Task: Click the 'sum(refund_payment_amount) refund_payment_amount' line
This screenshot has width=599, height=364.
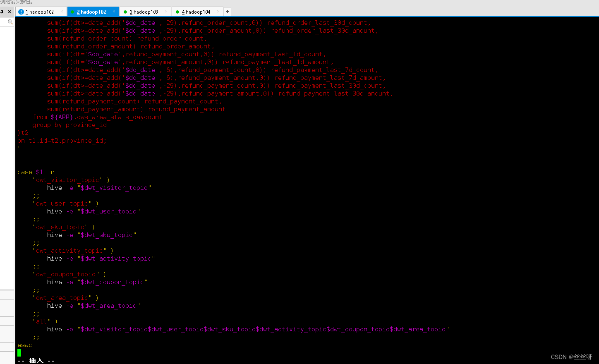Action: pos(136,109)
